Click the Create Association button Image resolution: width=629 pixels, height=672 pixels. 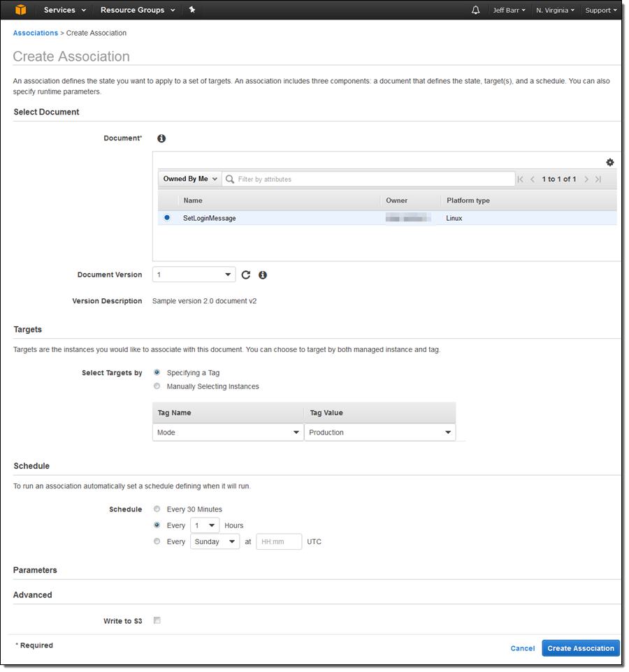coord(580,648)
